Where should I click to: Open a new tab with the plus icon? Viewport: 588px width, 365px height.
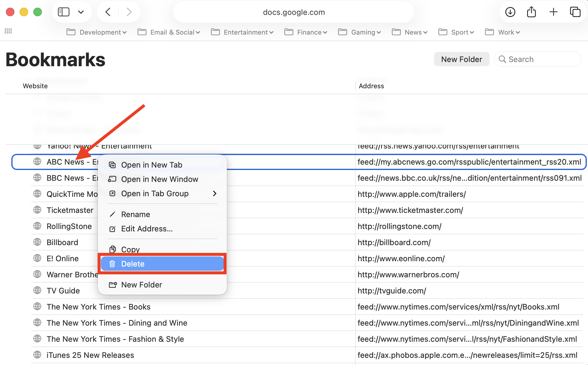click(553, 12)
